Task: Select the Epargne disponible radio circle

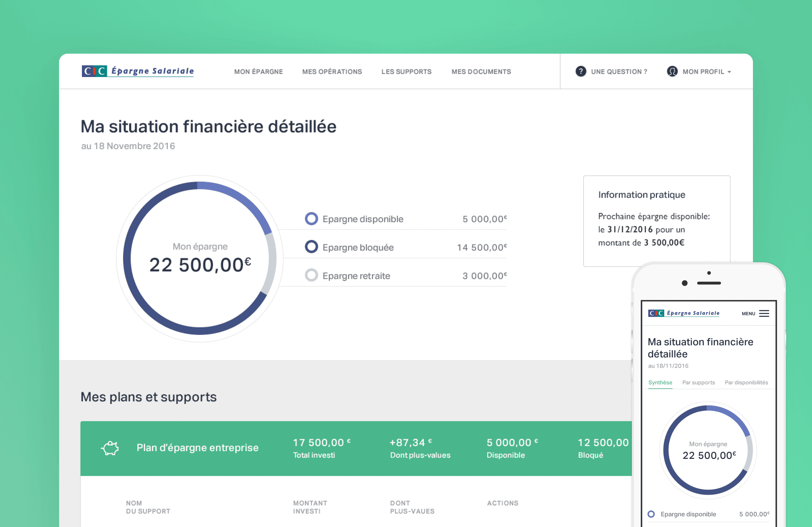Action: [311, 219]
